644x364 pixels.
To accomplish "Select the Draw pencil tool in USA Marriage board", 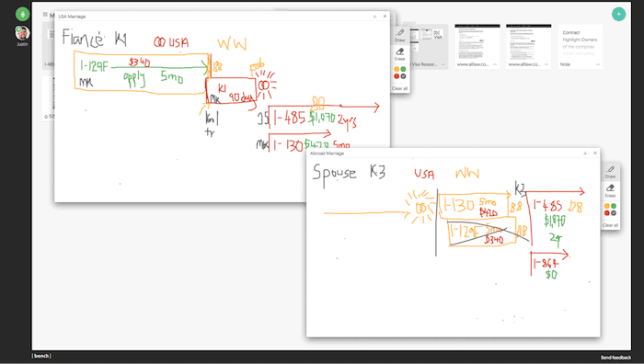I will coord(399,35).
